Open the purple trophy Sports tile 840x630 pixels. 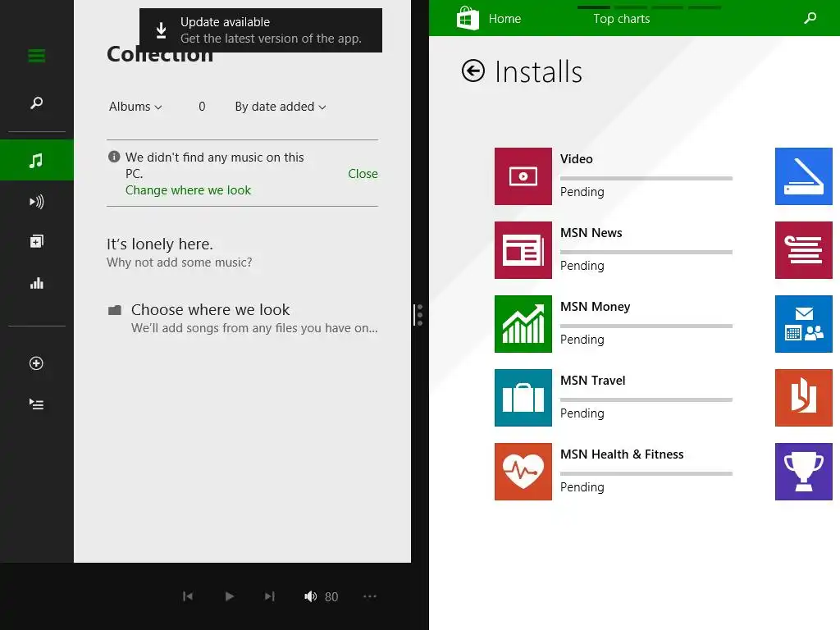[x=804, y=472]
